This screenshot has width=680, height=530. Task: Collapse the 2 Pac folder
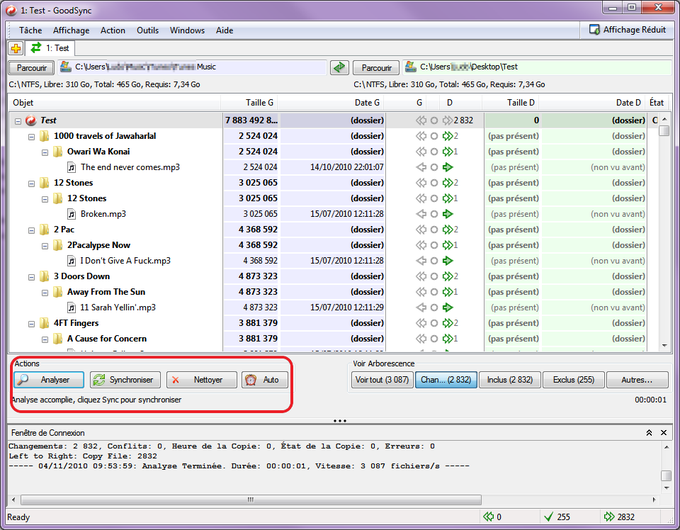pyautogui.click(x=31, y=230)
